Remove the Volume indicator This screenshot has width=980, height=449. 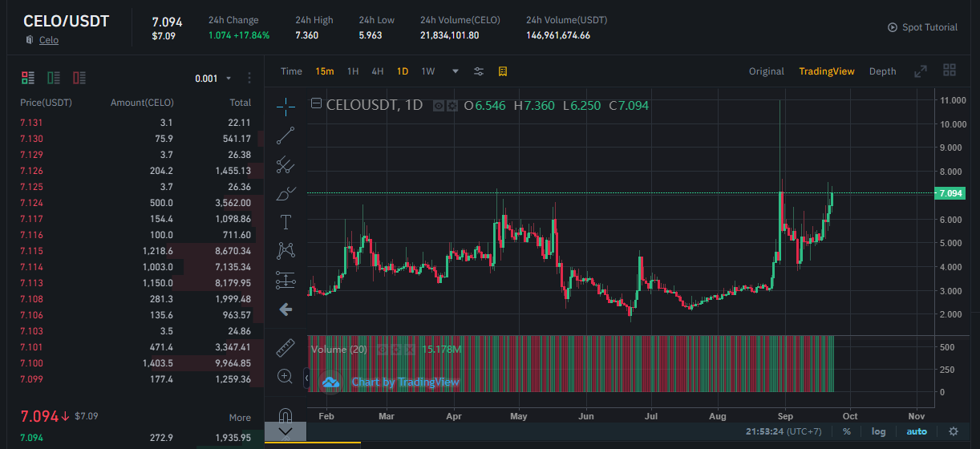click(410, 350)
